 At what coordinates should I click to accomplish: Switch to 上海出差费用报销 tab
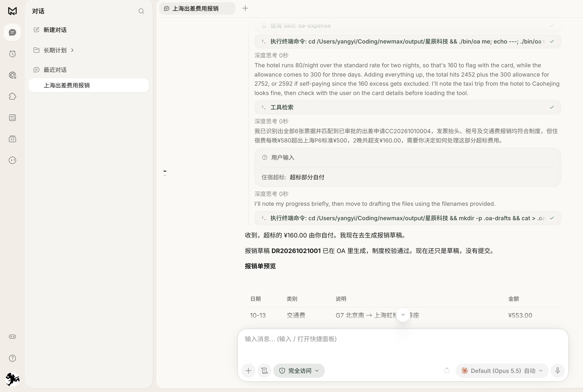(x=197, y=8)
